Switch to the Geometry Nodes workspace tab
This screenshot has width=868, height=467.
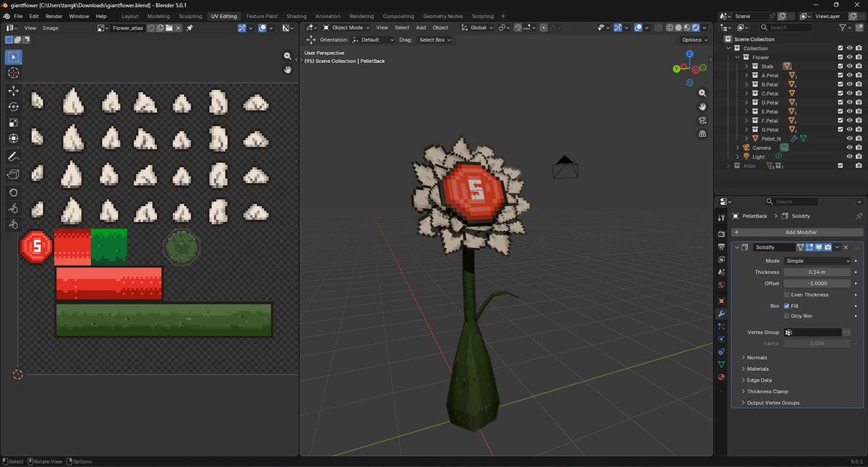point(443,16)
